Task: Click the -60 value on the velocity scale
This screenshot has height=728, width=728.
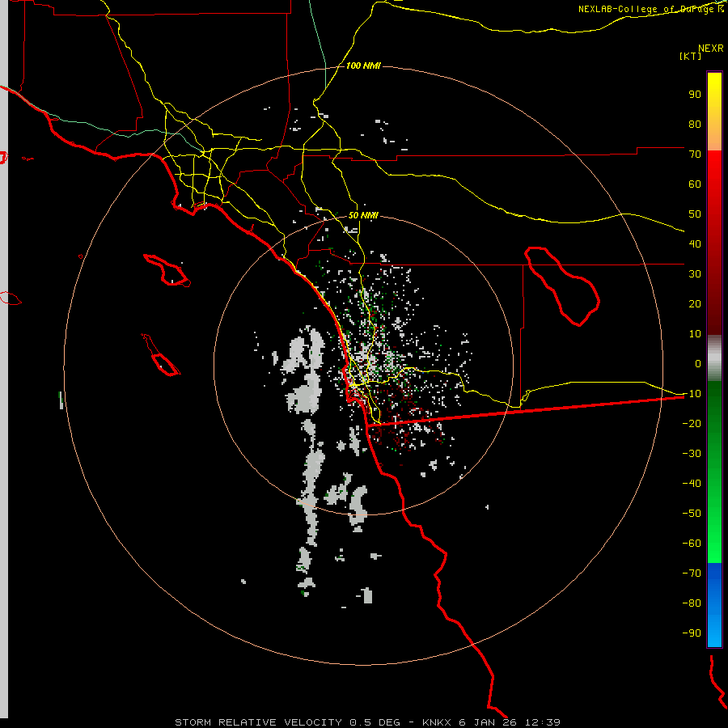Action: pos(692,544)
